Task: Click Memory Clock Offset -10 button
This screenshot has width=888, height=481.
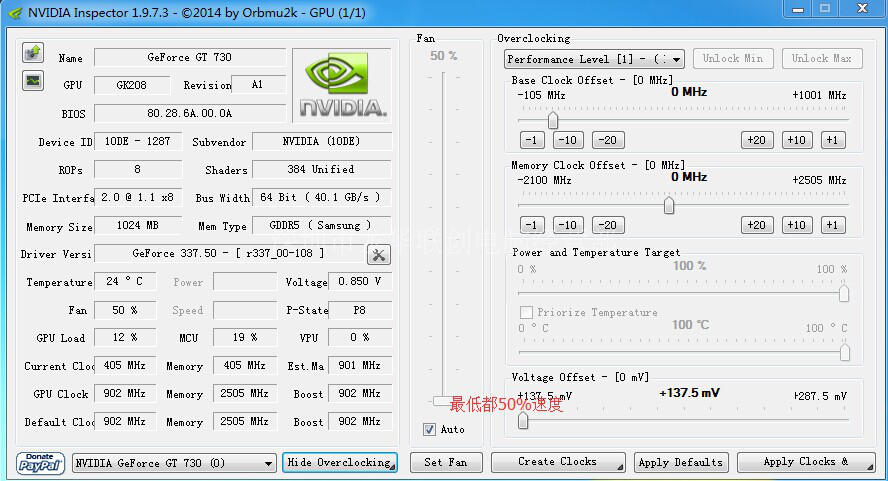Action: tap(568, 225)
